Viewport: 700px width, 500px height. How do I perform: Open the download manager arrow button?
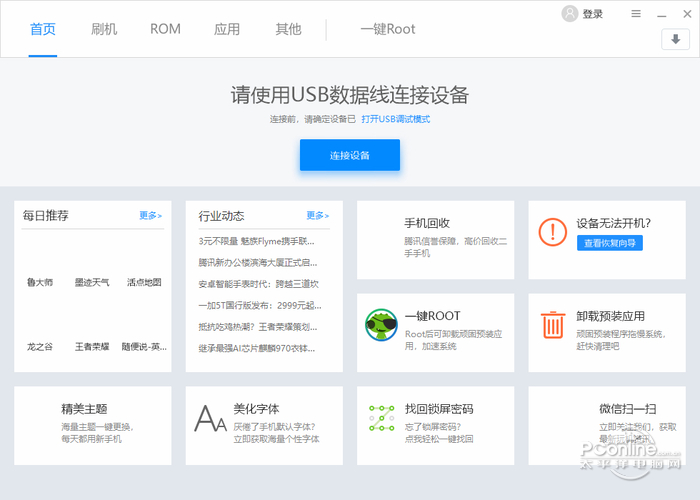pos(675,39)
